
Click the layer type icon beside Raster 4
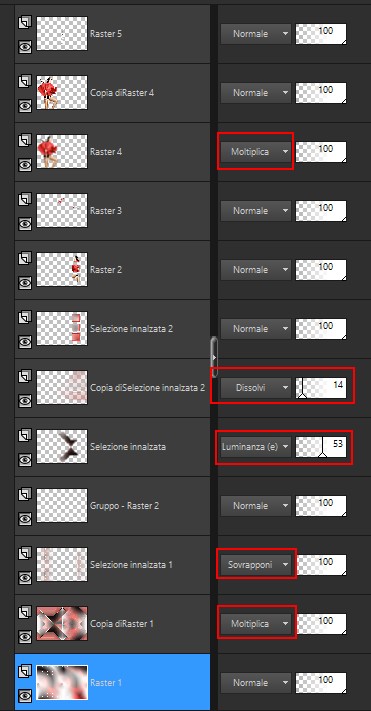[x=25, y=140]
